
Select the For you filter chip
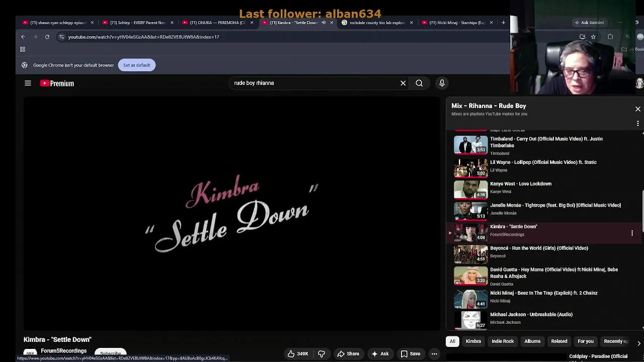[x=586, y=341]
